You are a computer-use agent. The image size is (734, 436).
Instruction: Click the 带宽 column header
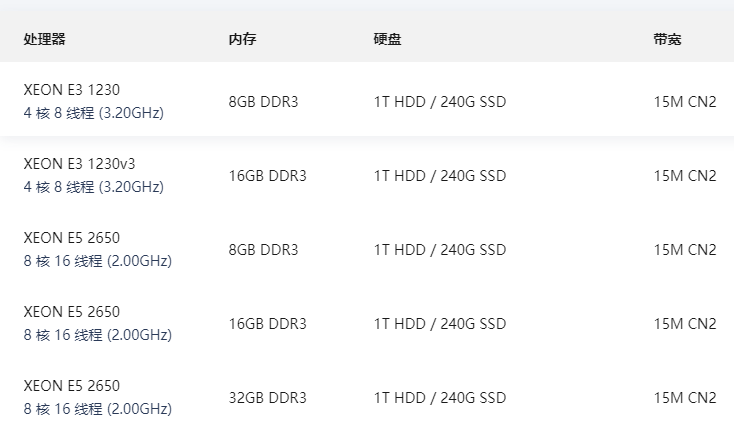pyautogui.click(x=667, y=39)
